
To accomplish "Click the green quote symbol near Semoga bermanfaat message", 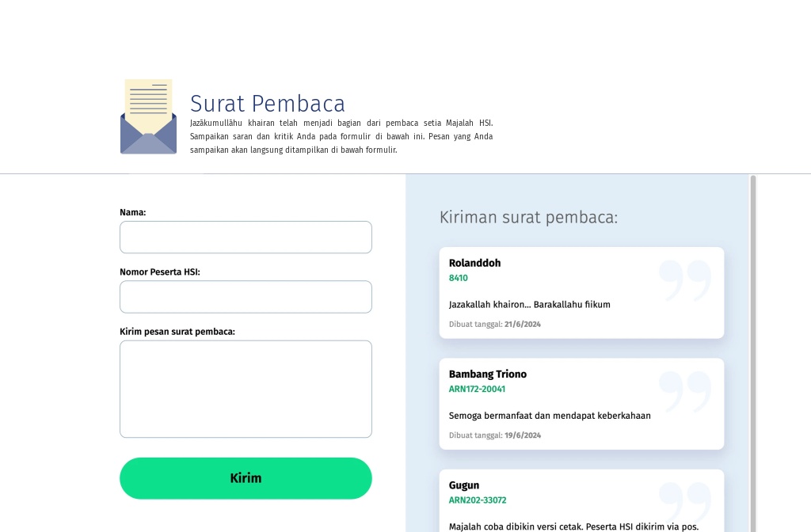I will (x=684, y=391).
